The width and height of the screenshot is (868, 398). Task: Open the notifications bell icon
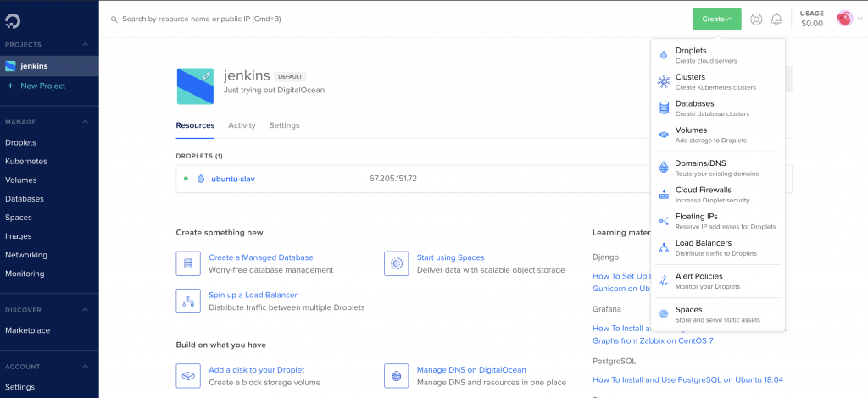coord(776,19)
